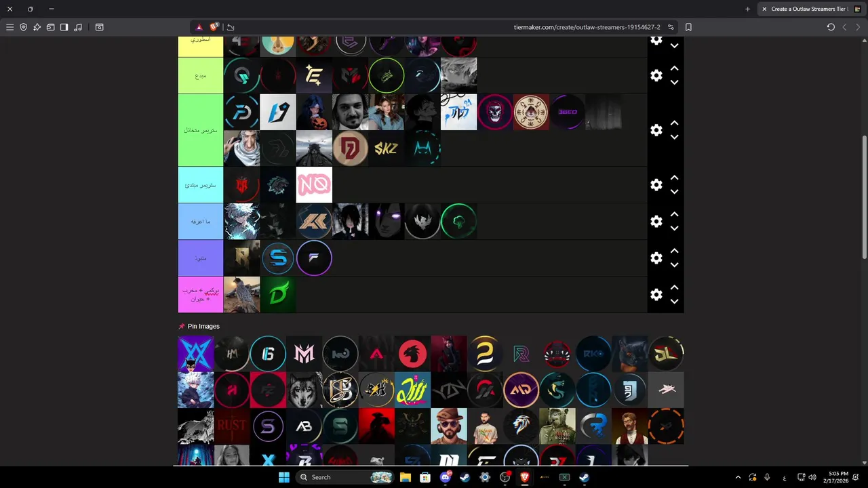Pick the pink M logo from the pool
This screenshot has width=868, height=488.
point(304,354)
